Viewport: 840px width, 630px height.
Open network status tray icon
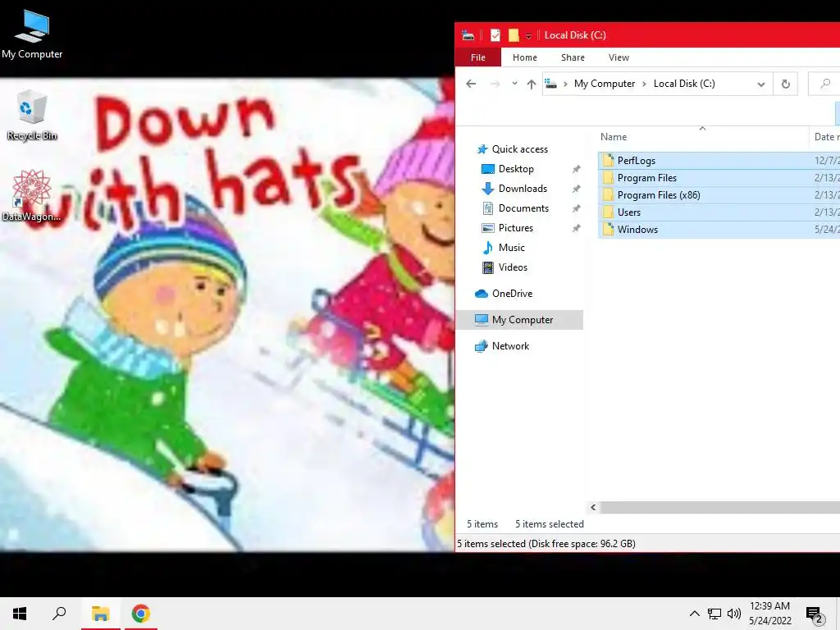click(714, 614)
